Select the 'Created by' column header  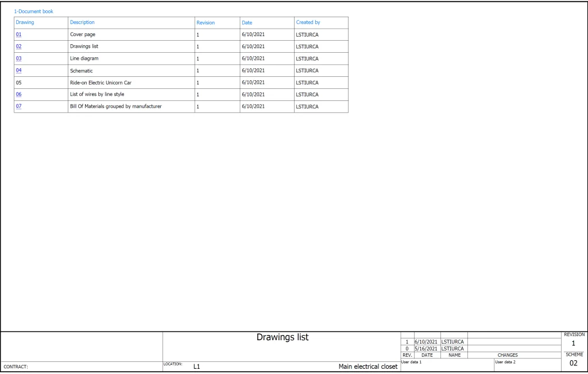coord(308,22)
